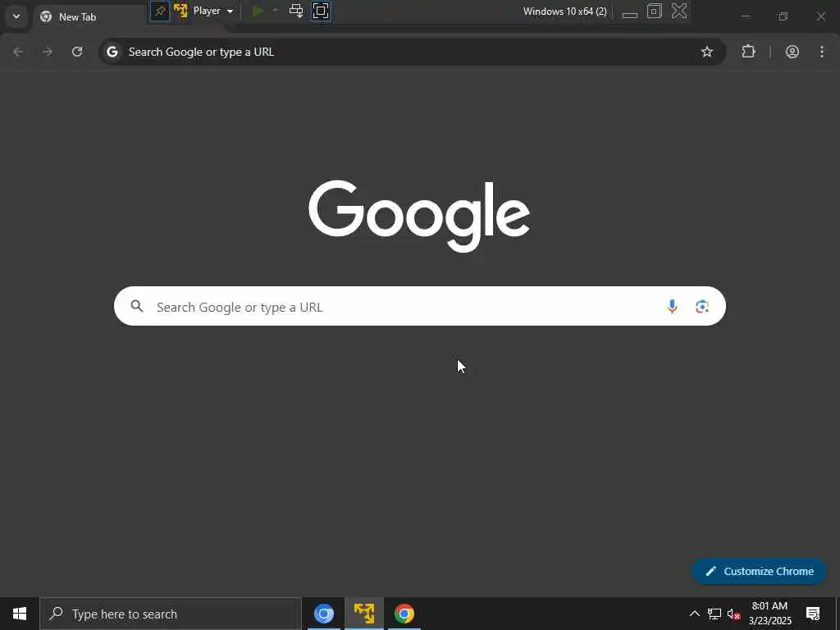The height and width of the screenshot is (630, 840).
Task: Focus the address bar URL field
Action: pos(413,52)
